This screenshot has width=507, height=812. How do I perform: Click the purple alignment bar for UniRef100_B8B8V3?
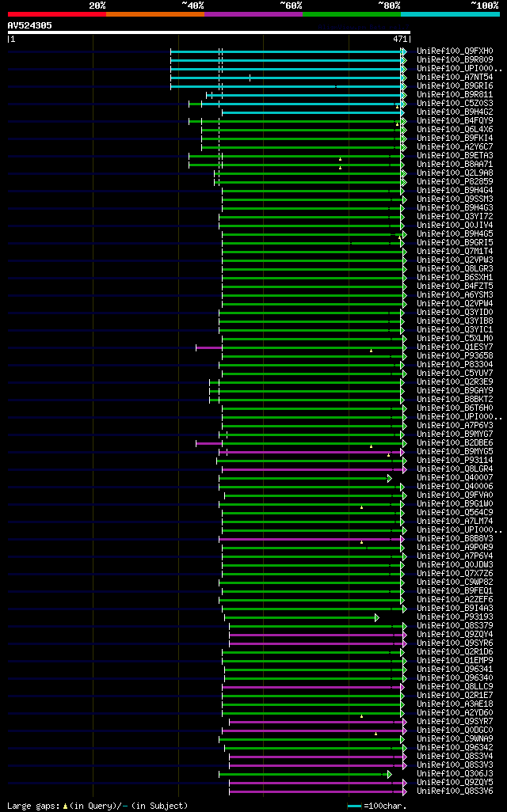click(311, 539)
